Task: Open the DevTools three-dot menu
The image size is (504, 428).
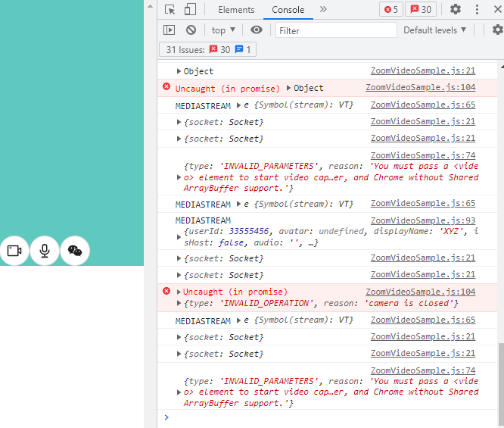Action: coord(477,9)
